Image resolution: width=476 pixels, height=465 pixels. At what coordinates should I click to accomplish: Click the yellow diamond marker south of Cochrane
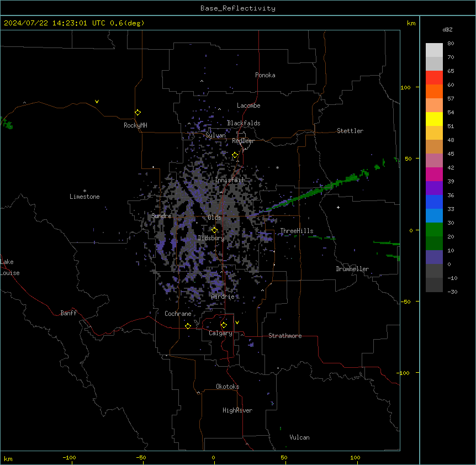pos(188,326)
